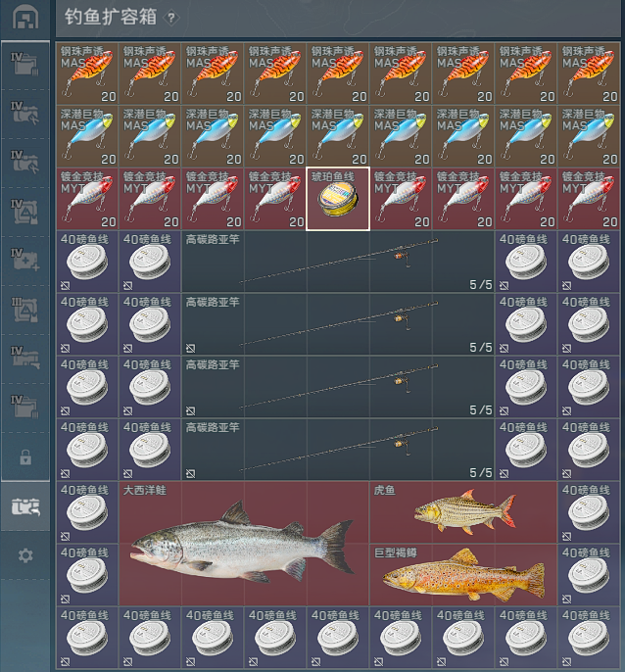Select the 40磅鱼线 spool beside the 大西洋鲑 label

[x=87, y=512]
